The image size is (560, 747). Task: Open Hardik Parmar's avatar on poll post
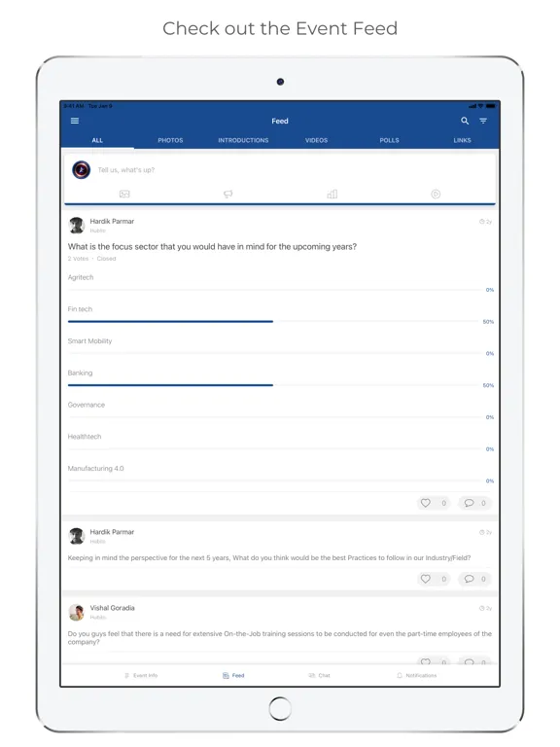coord(76,225)
